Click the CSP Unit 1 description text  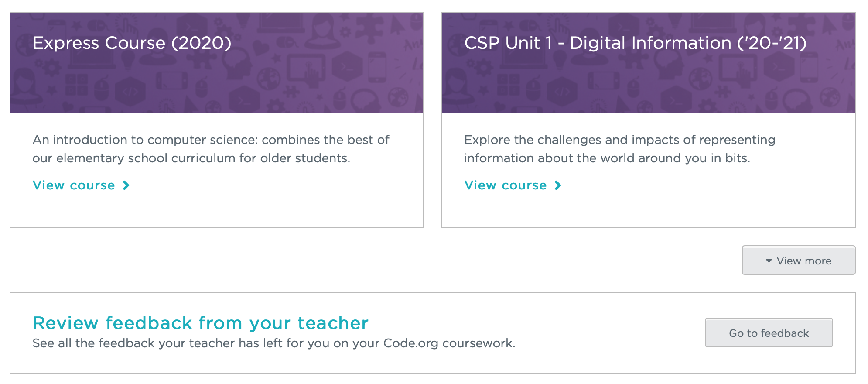tap(620, 149)
